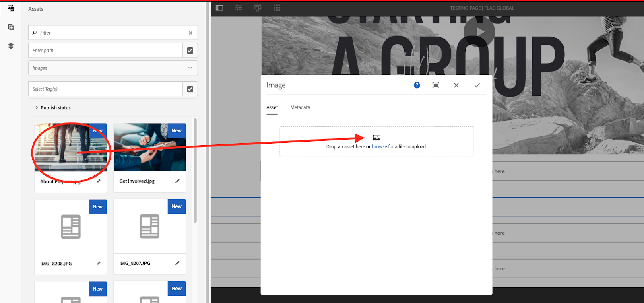644x303 pixels.
Task: Confirm Image dialog with checkmark
Action: tap(477, 85)
